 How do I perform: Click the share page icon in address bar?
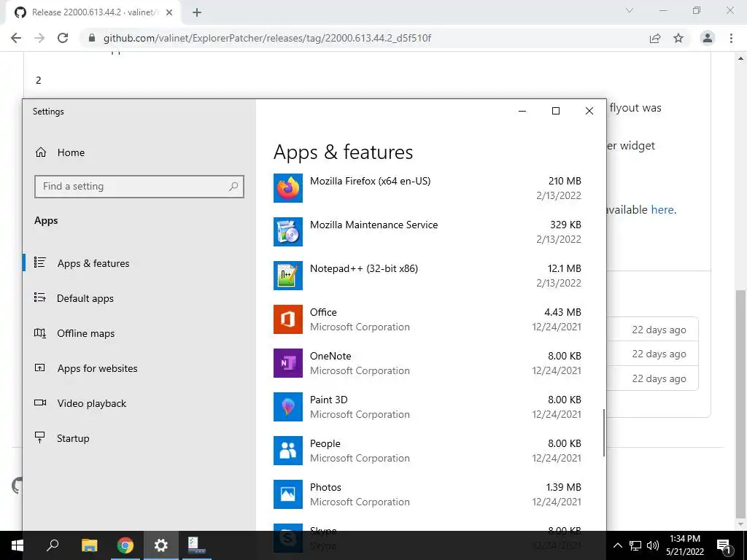pyautogui.click(x=655, y=38)
